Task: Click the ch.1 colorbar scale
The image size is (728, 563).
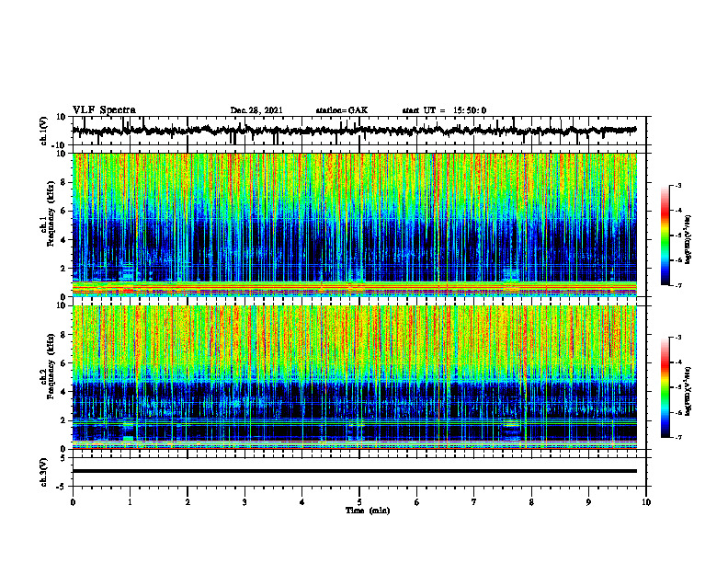Action: pos(665,236)
